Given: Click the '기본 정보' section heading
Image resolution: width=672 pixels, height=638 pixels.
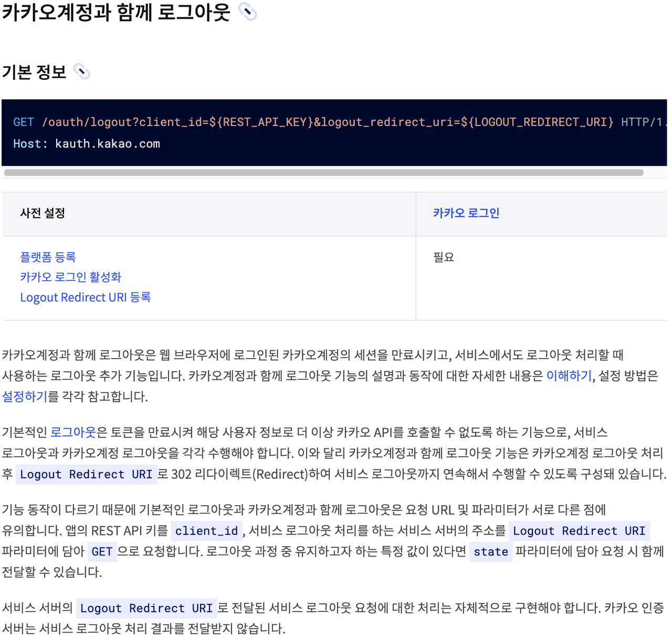Looking at the screenshot, I should tap(34, 72).
